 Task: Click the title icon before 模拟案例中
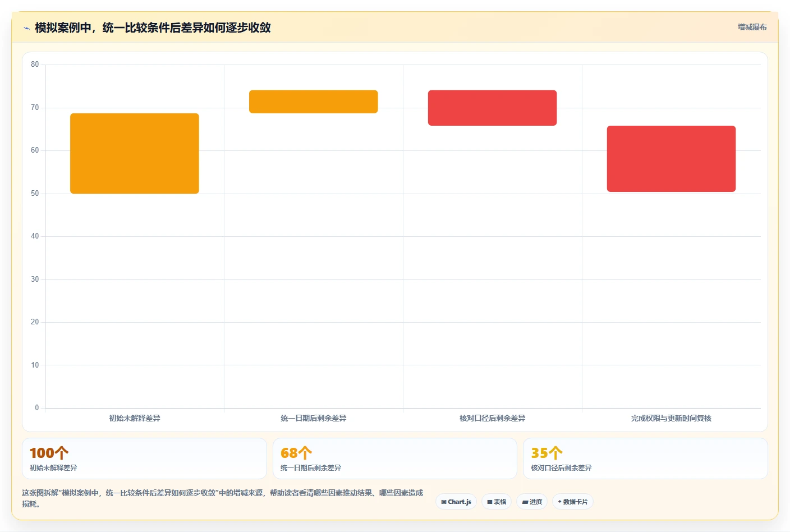[x=26, y=28]
